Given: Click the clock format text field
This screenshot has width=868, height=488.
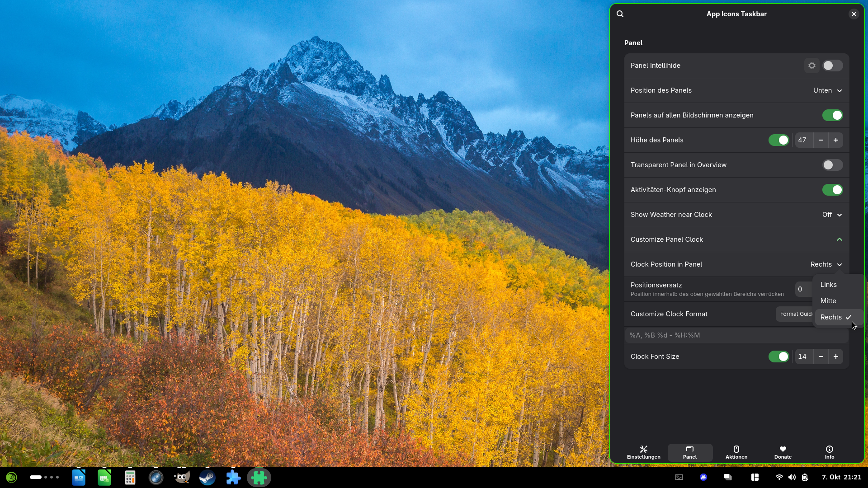Looking at the screenshot, I should pyautogui.click(x=736, y=335).
